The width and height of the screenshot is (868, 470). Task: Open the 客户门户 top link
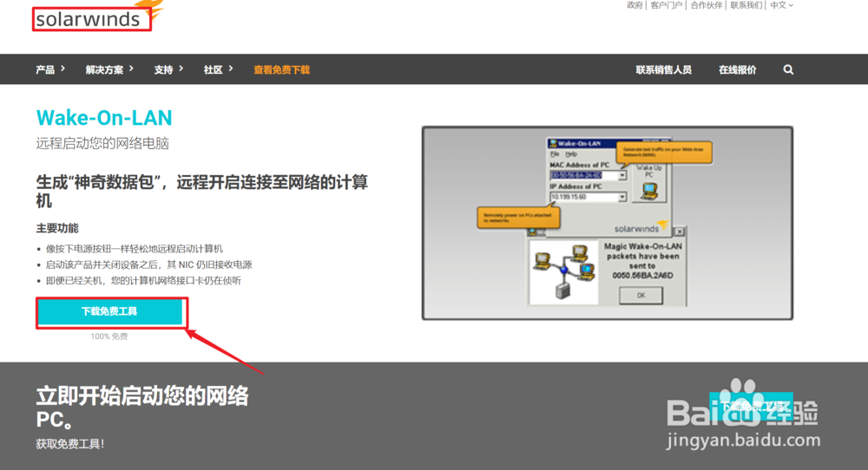tap(666, 5)
